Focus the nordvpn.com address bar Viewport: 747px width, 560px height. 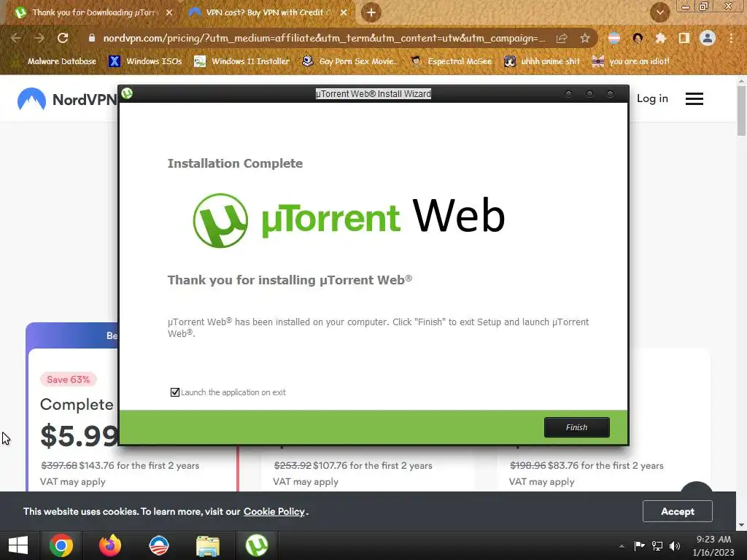pos(324,38)
